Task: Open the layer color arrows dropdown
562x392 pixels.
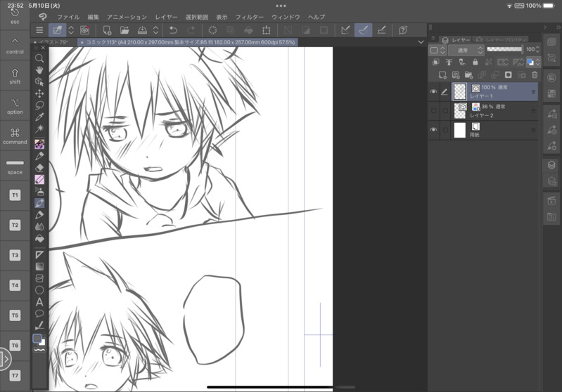Action: point(537,62)
